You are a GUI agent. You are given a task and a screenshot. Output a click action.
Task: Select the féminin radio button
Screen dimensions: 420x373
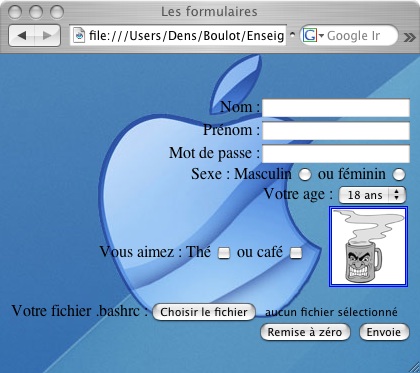tap(399, 174)
